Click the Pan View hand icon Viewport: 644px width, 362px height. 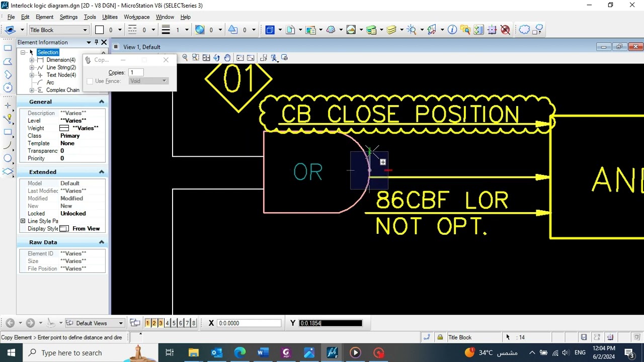[227, 58]
